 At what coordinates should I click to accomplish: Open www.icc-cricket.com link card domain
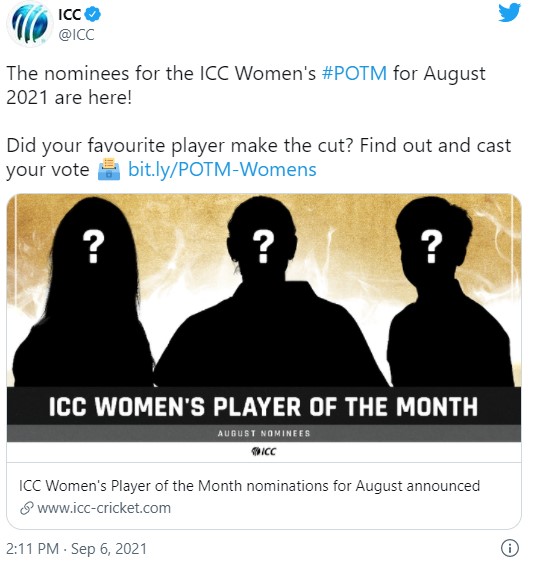(104, 508)
